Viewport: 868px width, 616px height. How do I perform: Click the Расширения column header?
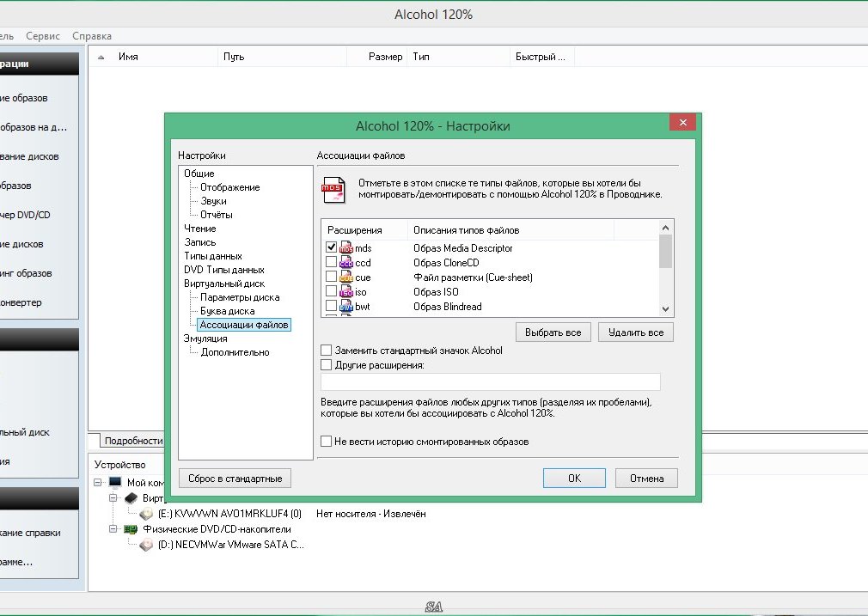(x=364, y=230)
